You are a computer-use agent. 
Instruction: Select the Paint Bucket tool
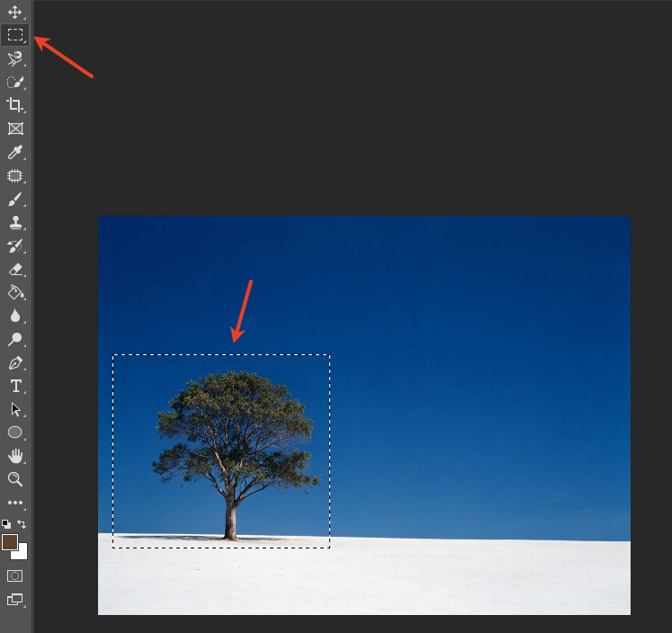16,292
